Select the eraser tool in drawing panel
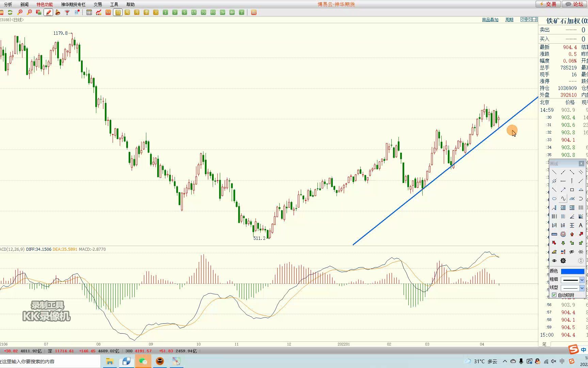The image size is (588, 368). click(x=554, y=252)
